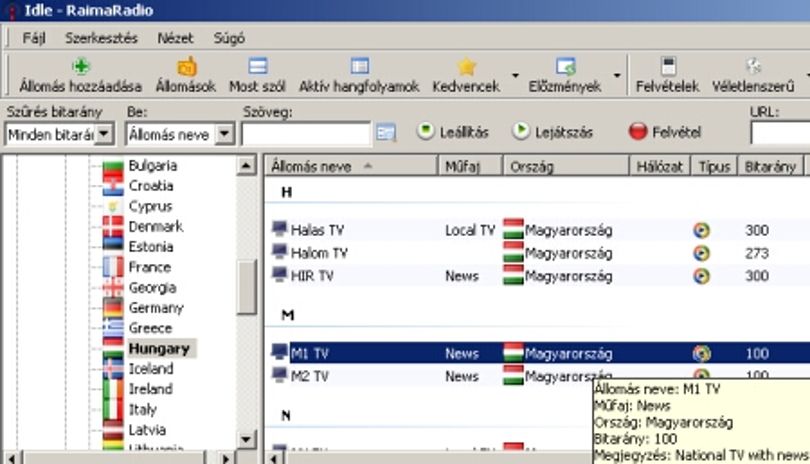Sort by the Bitarány column header
Viewport: 810px width, 464px height.
770,166
